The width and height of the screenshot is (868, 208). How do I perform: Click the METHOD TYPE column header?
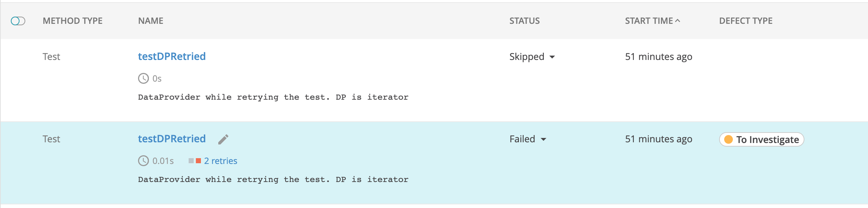pos(73,21)
